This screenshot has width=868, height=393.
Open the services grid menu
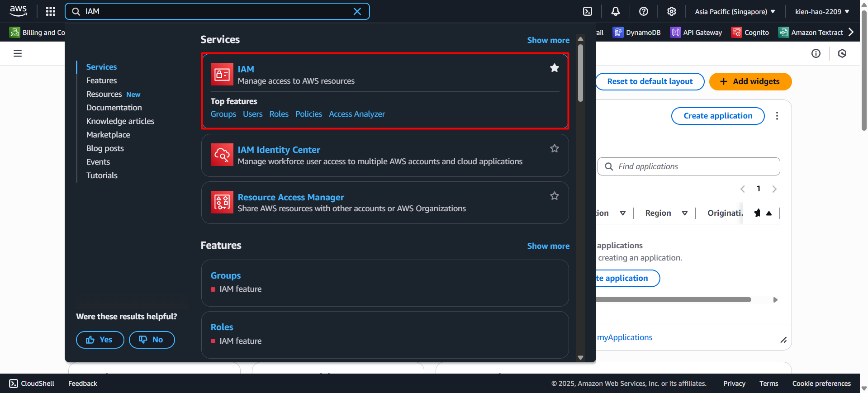tap(51, 11)
